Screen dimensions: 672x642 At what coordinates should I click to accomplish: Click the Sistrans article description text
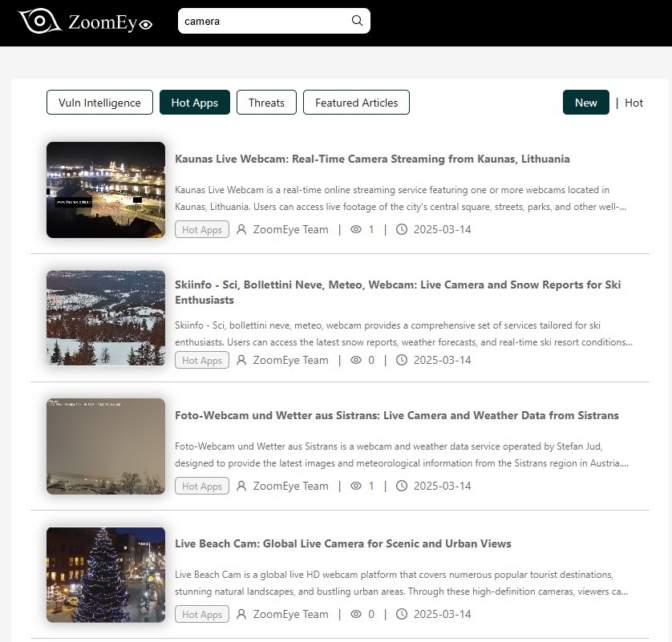pos(402,454)
